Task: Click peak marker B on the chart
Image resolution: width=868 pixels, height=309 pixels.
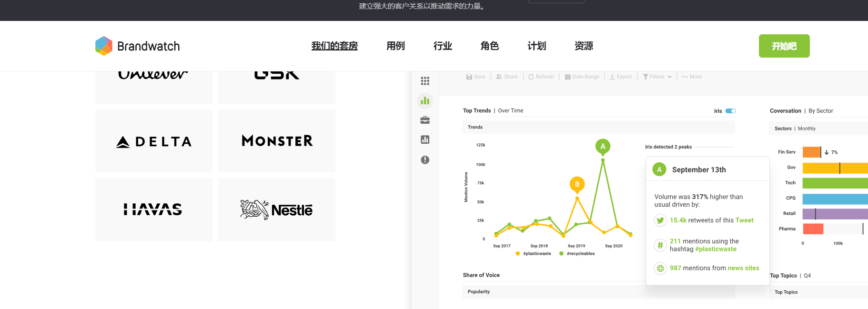Action: [577, 184]
